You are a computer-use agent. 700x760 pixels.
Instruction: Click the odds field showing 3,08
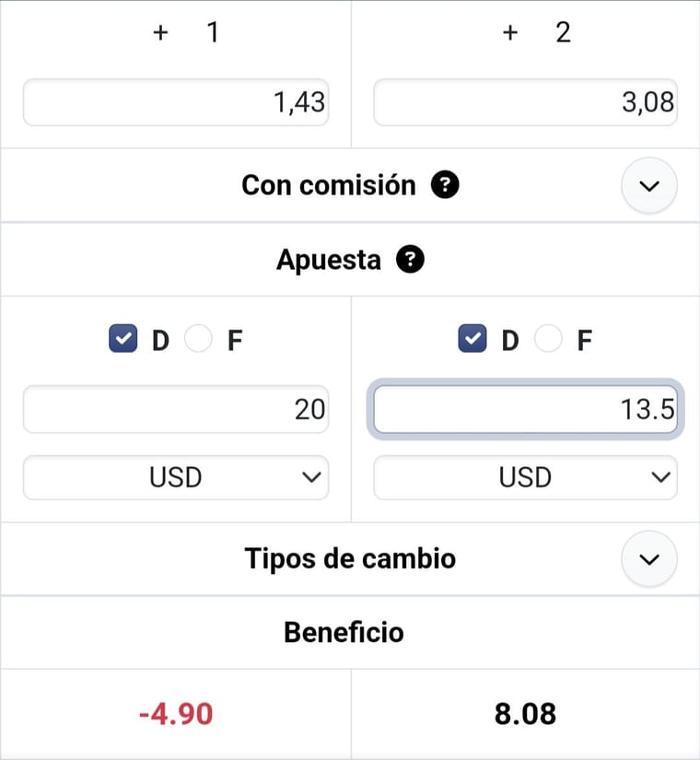click(525, 102)
